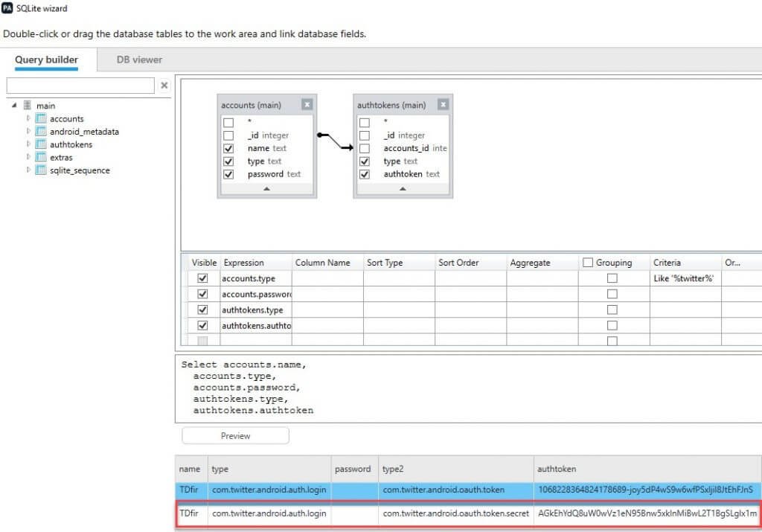Toggle Visible for accounts.type row
This screenshot has height=532, width=762.
202,278
